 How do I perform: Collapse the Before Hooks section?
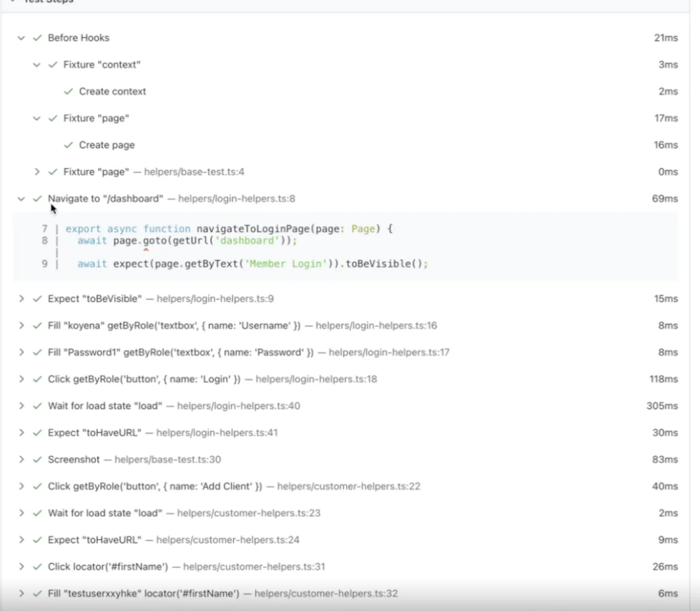[21, 38]
